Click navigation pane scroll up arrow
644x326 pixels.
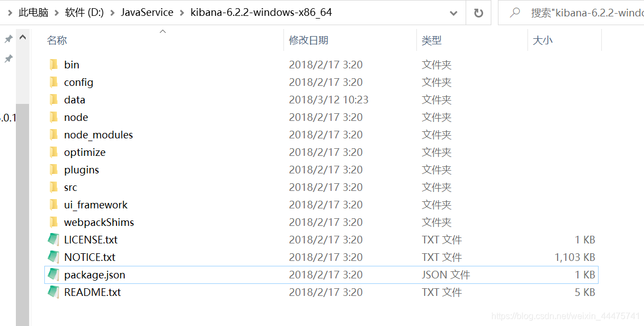coord(23,38)
